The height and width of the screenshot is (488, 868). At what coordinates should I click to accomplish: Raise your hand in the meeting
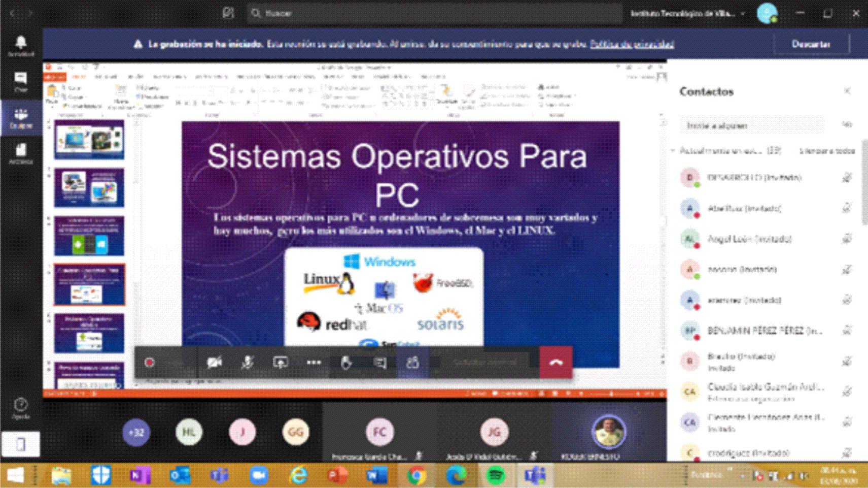tap(346, 363)
